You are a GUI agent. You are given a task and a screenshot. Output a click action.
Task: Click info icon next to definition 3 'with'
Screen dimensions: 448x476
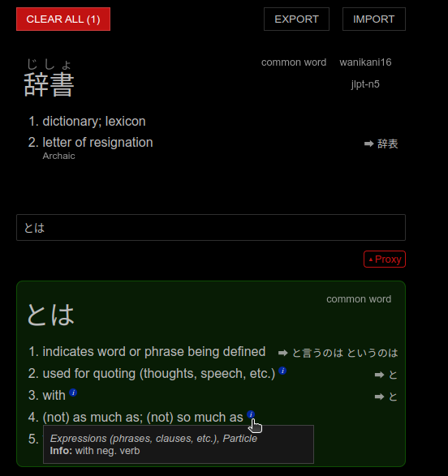[x=73, y=392]
